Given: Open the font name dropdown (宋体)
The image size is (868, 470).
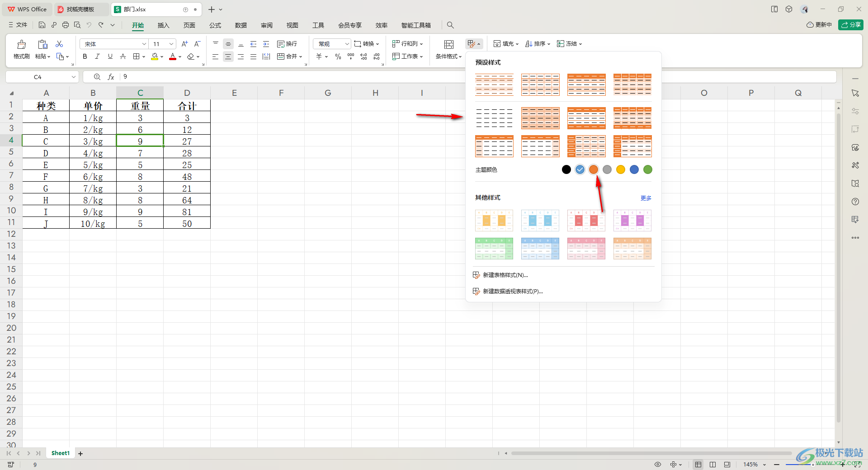Looking at the screenshot, I should 144,44.
